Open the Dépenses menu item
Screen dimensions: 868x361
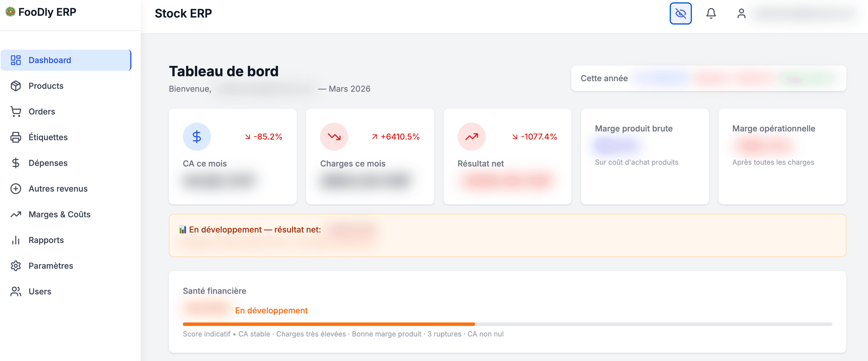click(48, 163)
